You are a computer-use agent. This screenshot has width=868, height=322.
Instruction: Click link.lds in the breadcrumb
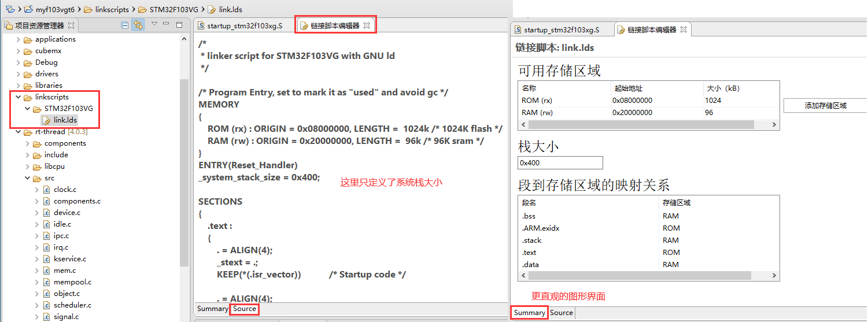229,9
